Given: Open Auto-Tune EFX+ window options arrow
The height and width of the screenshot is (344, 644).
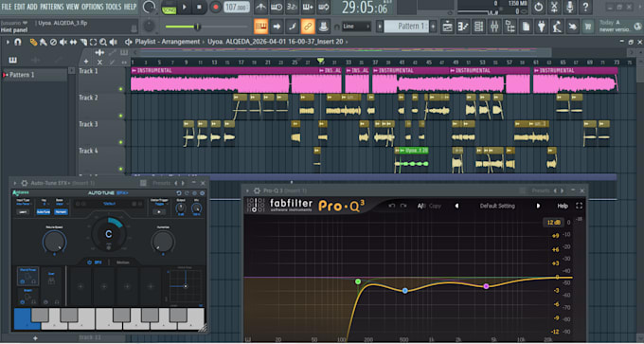Looking at the screenshot, I should point(15,183).
